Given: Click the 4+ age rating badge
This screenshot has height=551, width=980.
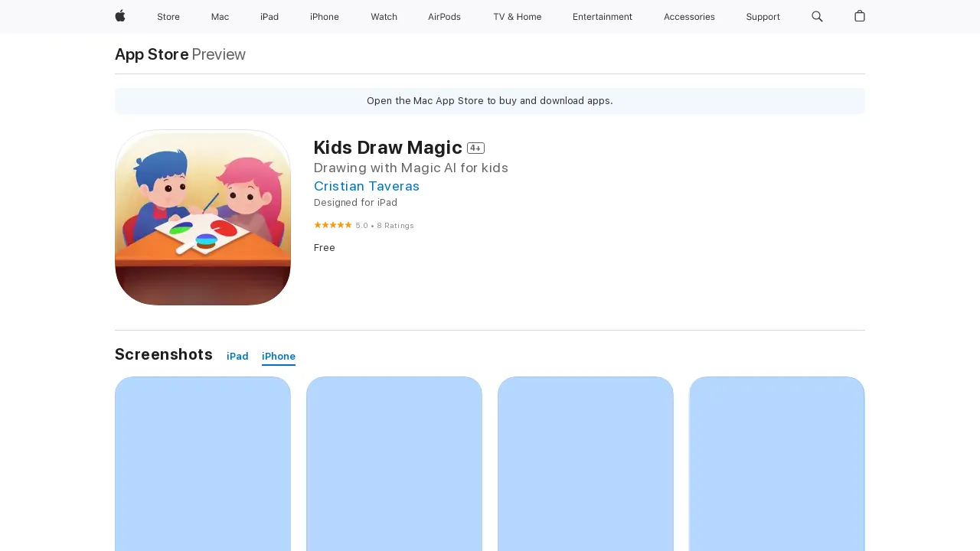Looking at the screenshot, I should point(475,148).
